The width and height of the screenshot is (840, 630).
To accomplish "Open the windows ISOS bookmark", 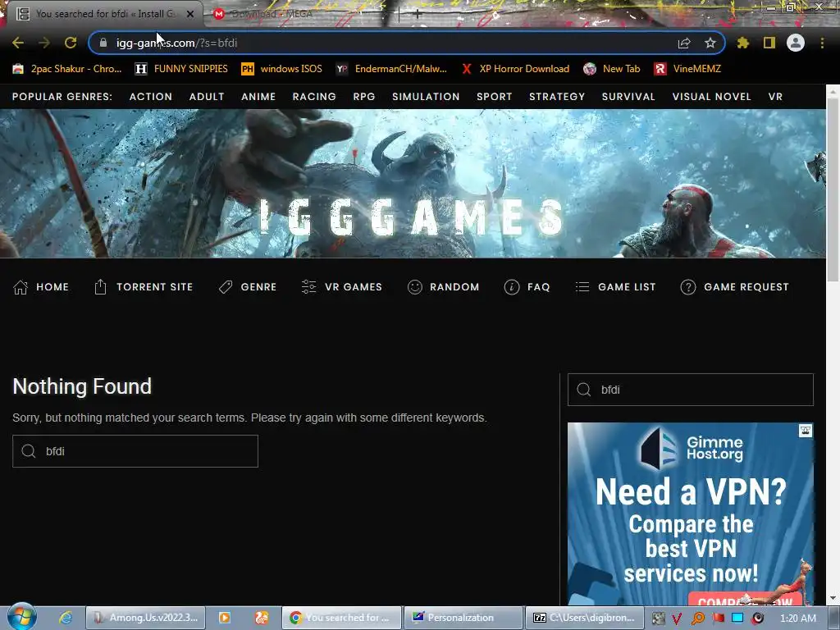I will (282, 69).
